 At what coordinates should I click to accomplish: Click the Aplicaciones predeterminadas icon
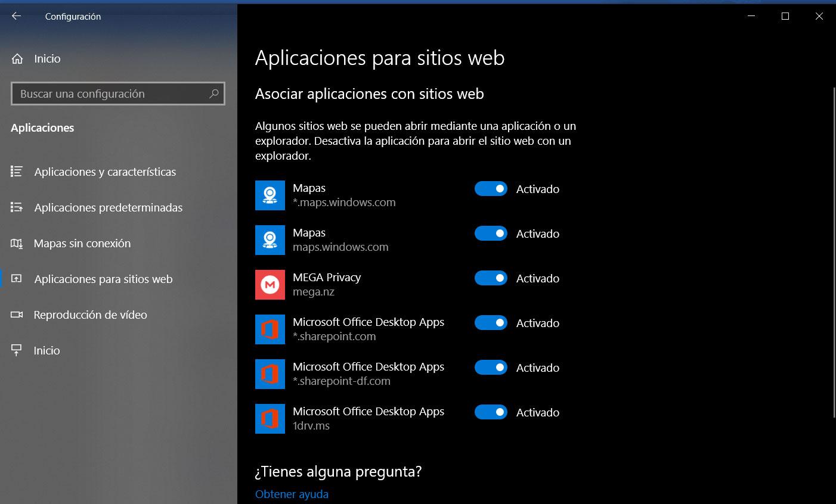[17, 207]
